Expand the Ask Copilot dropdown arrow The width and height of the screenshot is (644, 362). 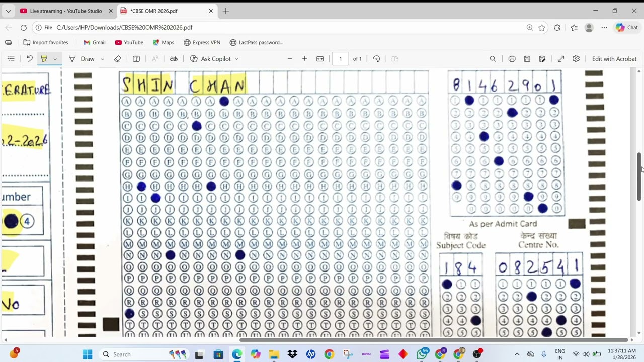tap(236, 59)
